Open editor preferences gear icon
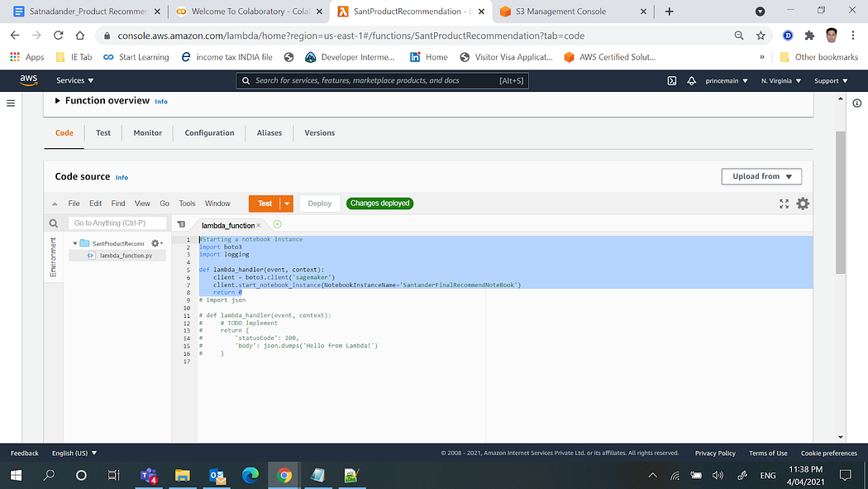 pos(803,204)
